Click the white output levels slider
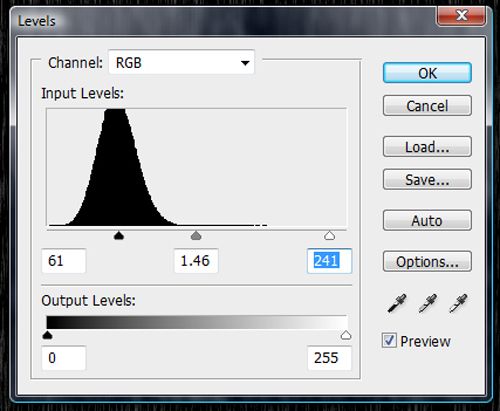 tap(346, 335)
